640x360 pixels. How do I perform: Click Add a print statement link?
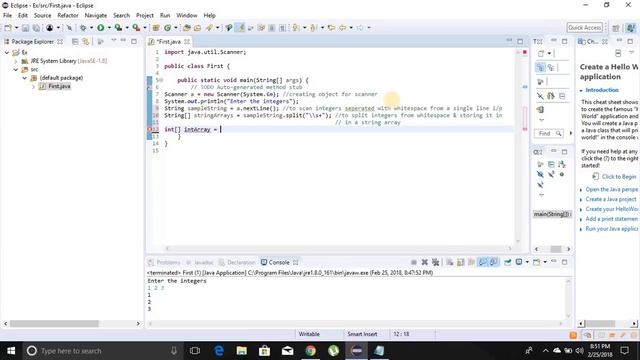pyautogui.click(x=611, y=219)
